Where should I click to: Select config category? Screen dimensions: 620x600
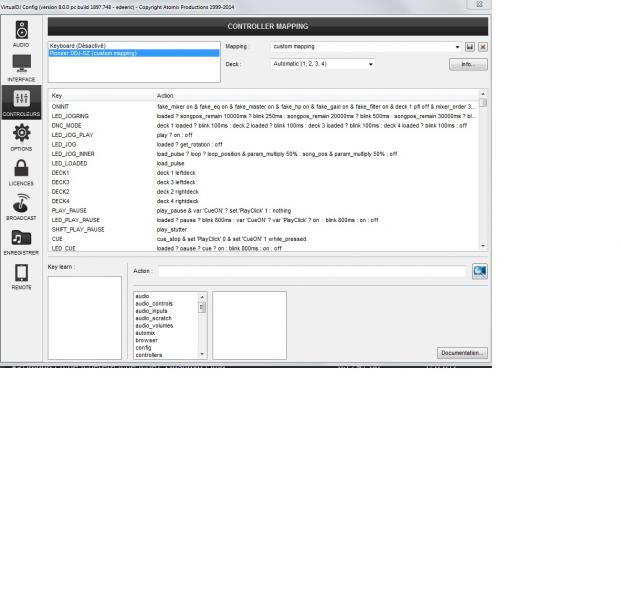coord(165,348)
